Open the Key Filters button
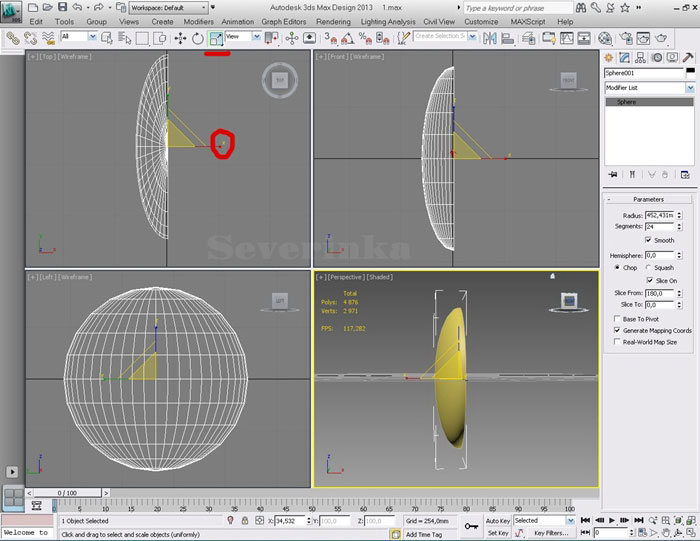This screenshot has width=700, height=541. [x=551, y=533]
